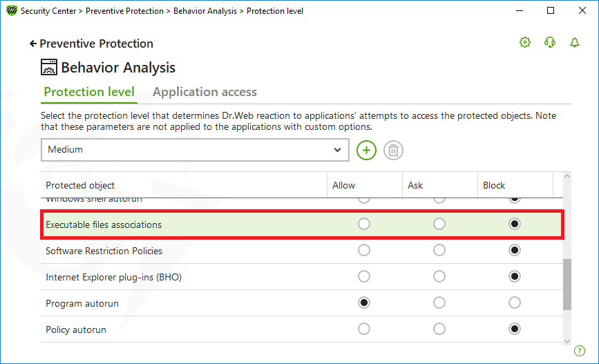
Task: Click the Dr.Web spider logo in title bar
Action: 12,10
